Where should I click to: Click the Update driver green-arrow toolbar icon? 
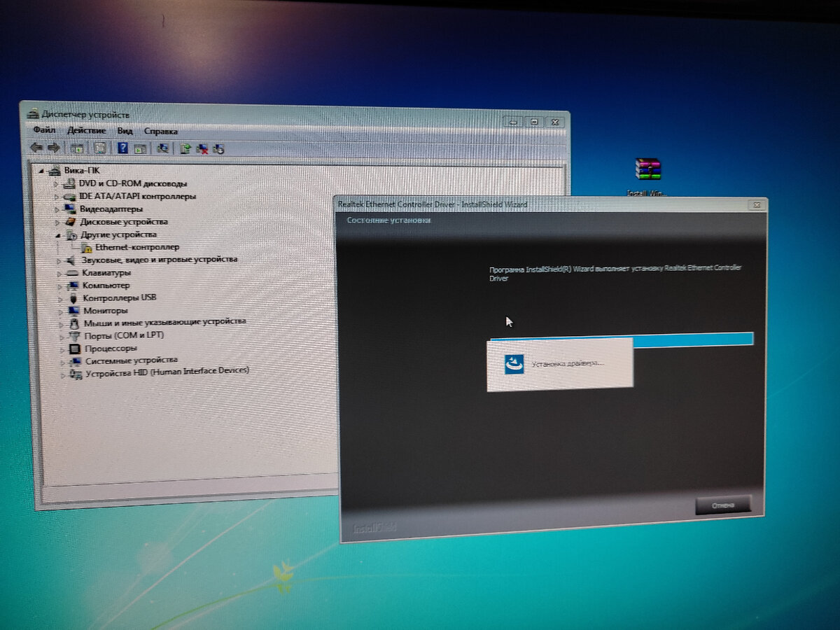[x=185, y=148]
